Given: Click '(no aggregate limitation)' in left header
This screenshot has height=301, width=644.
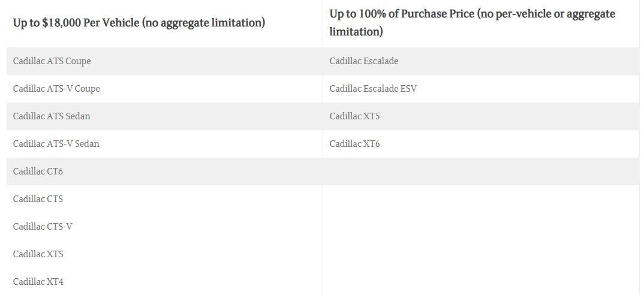Looking at the screenshot, I should coord(203,23).
